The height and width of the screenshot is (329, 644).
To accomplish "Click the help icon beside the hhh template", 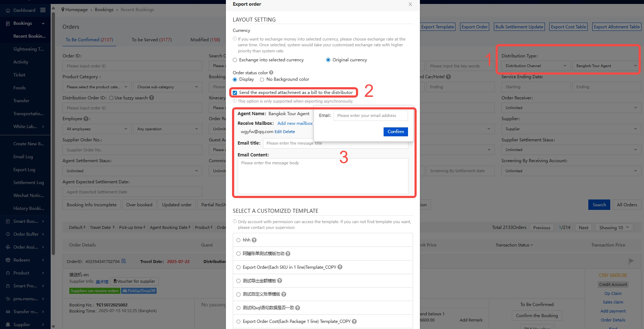I will click(254, 240).
